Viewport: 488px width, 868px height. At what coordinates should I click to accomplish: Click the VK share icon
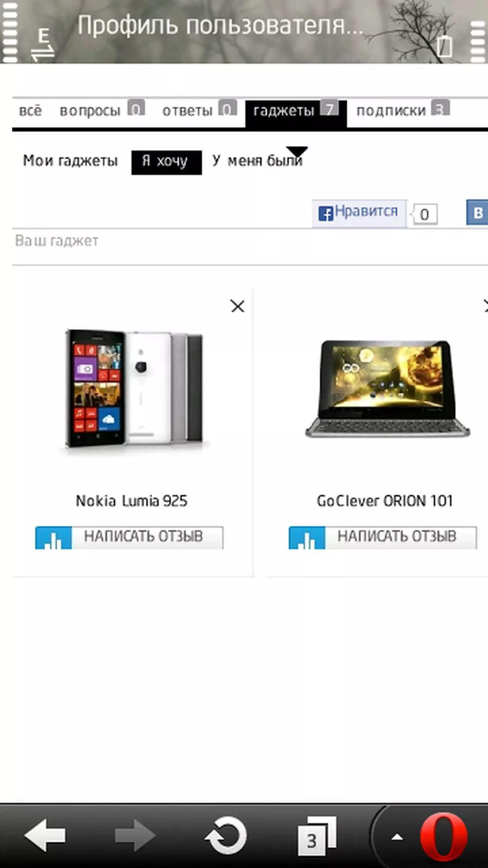pyautogui.click(x=477, y=213)
